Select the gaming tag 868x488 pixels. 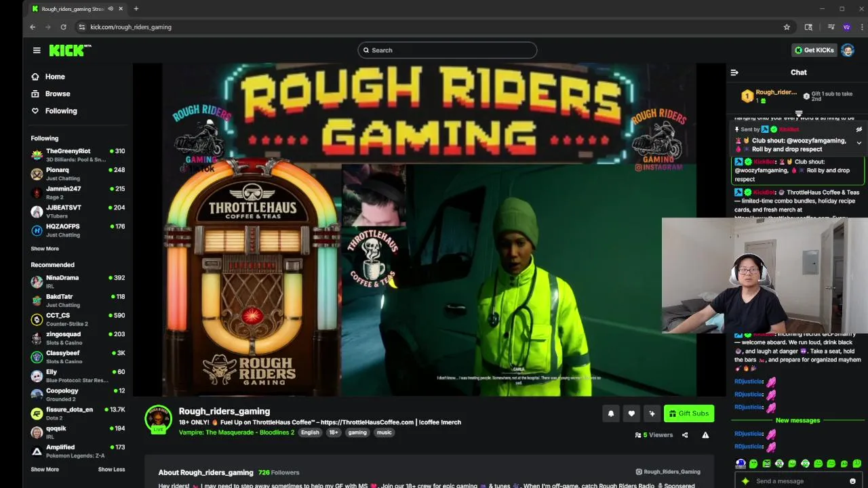[x=357, y=432]
